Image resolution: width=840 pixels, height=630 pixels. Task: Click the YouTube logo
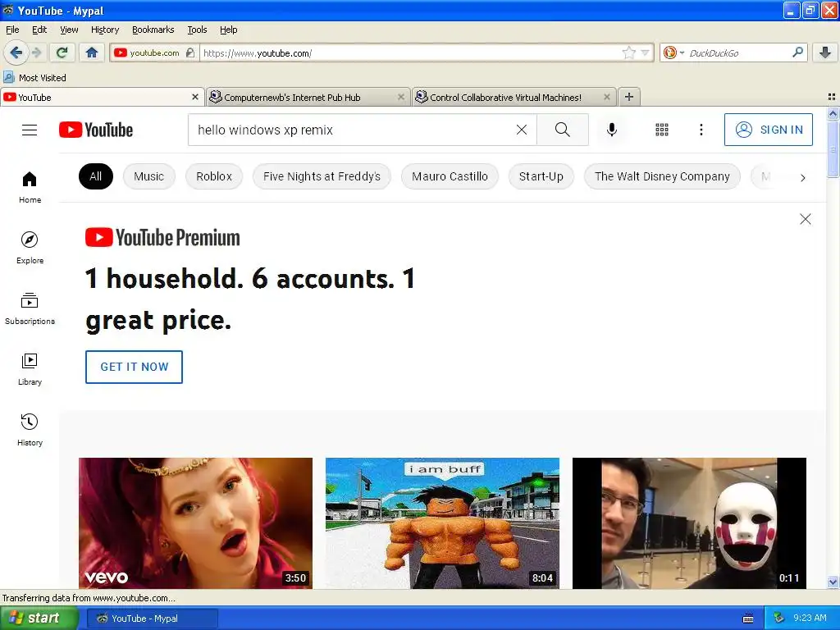(96, 130)
